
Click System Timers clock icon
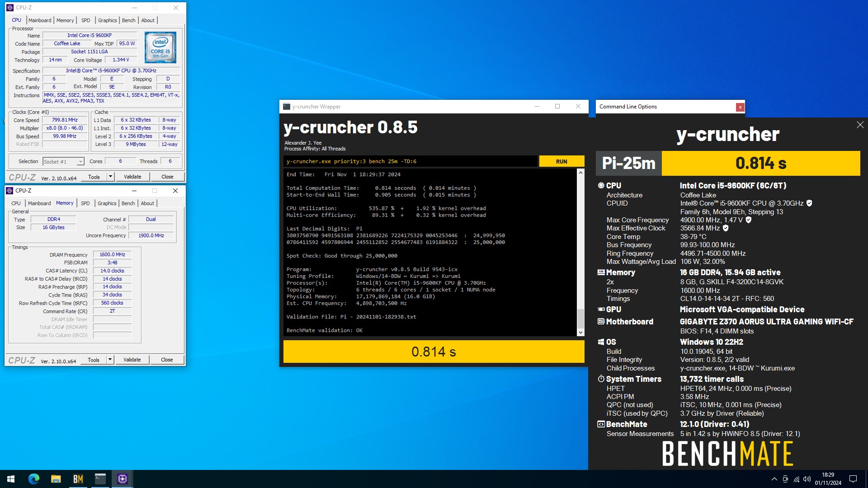601,379
